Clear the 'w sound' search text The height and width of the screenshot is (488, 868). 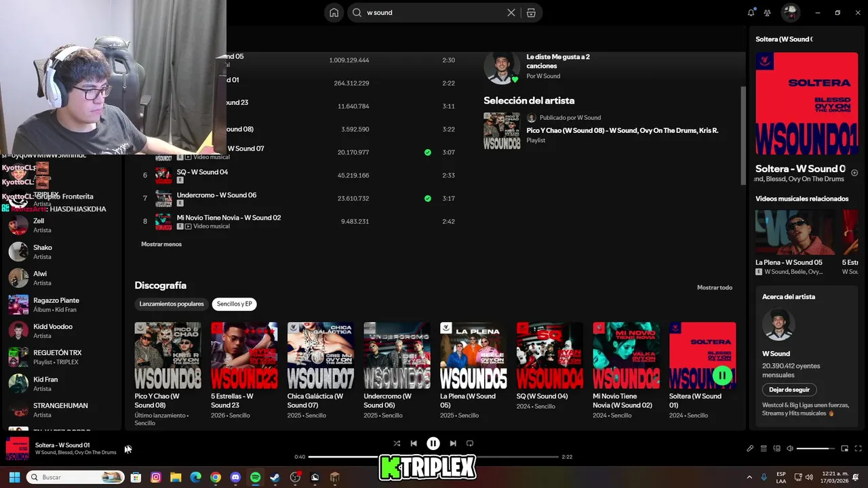(511, 12)
